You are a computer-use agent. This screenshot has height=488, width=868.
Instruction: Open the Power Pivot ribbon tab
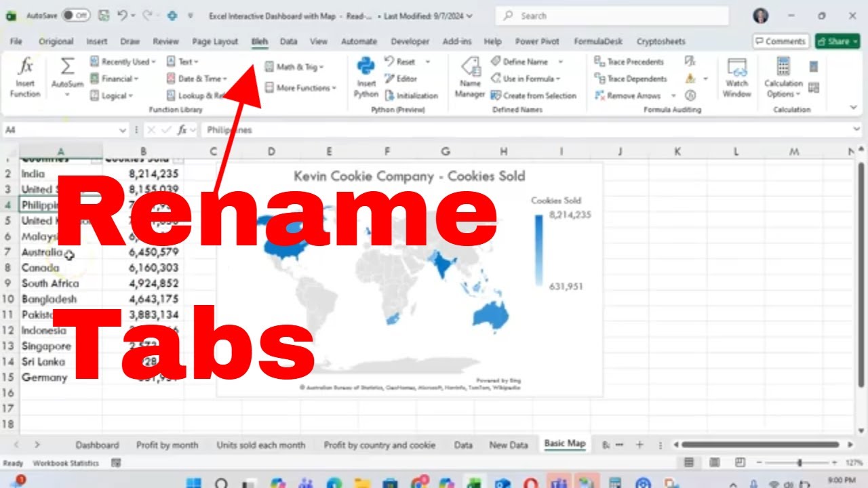point(537,41)
